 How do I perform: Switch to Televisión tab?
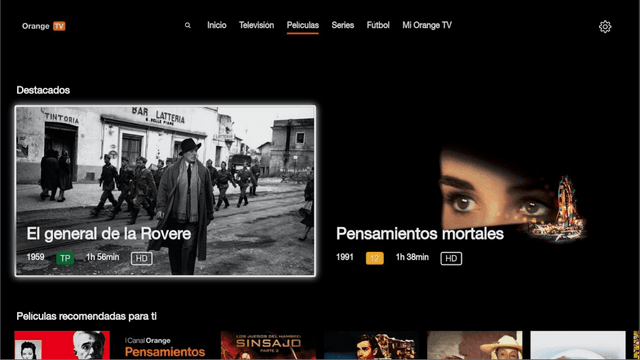tap(256, 25)
